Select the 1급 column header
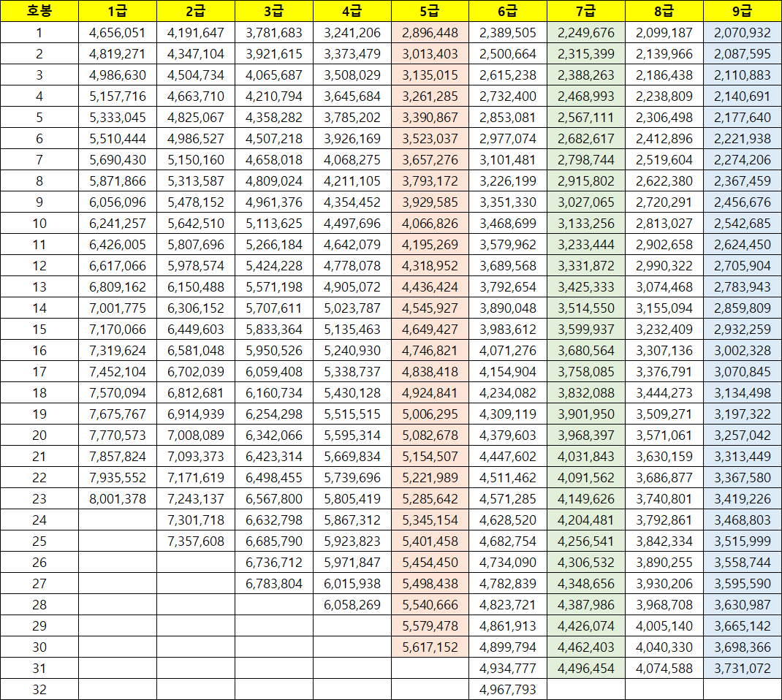The image size is (782, 700). click(118, 11)
